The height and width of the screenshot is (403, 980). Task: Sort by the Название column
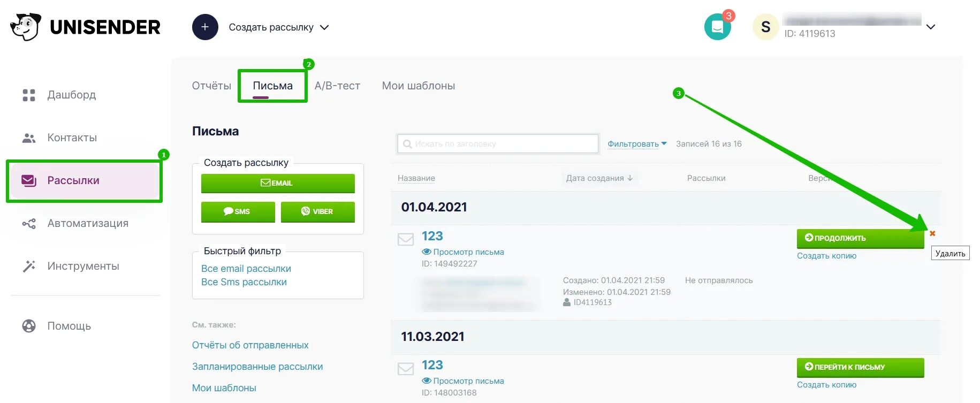tap(416, 178)
